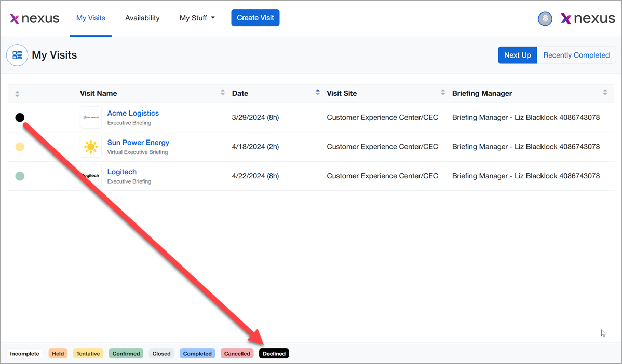Click Visit Site cell in Acme Logistics row
The height and width of the screenshot is (364, 622).
click(383, 117)
